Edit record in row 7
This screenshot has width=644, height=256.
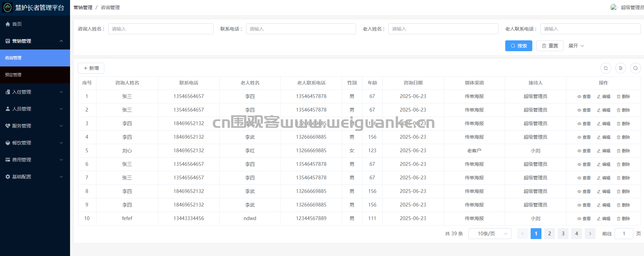[604, 178]
